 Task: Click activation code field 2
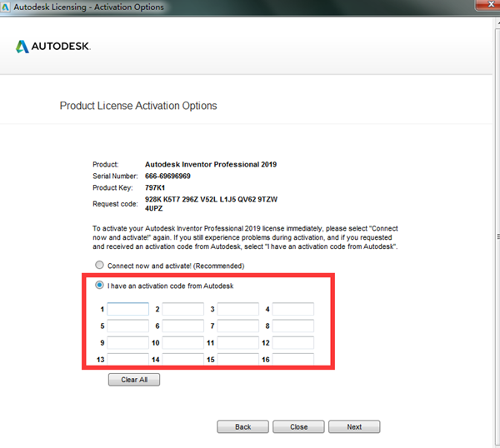pos(182,309)
